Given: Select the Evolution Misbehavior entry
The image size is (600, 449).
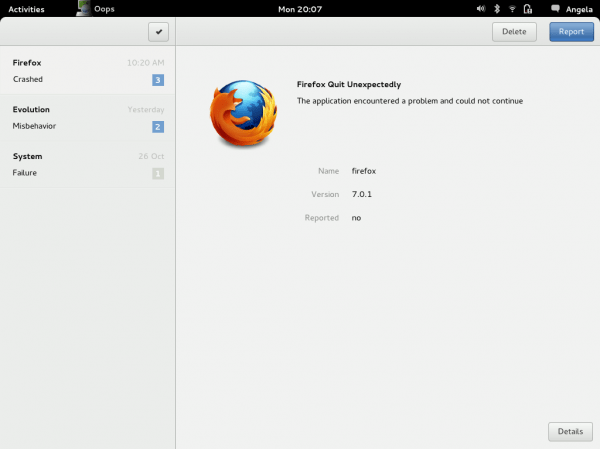Looking at the screenshot, I should pos(88,118).
